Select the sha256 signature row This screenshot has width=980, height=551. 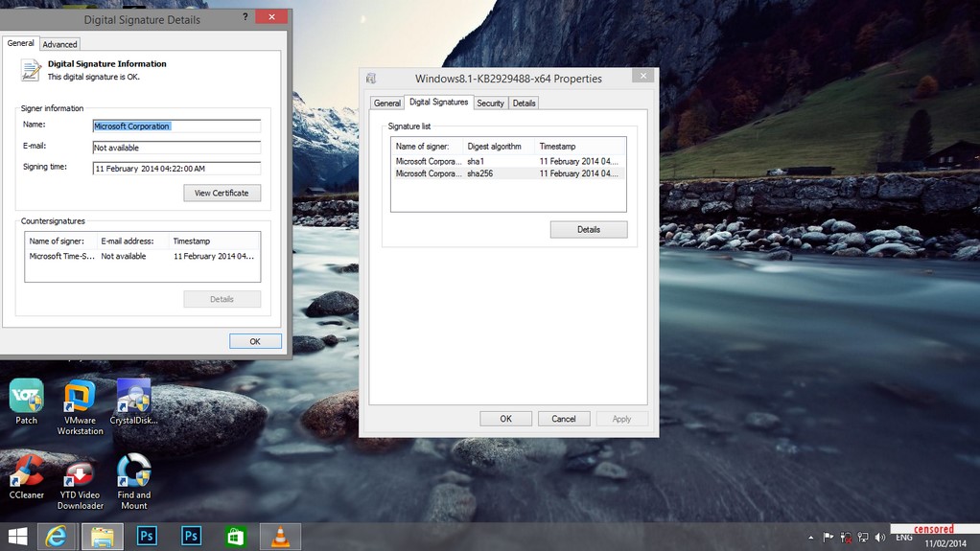[x=508, y=173]
